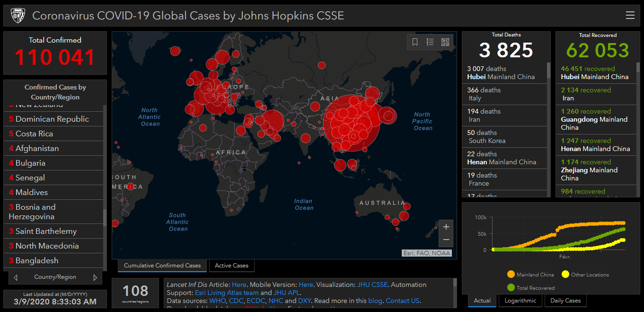Switch to Active Cases map tab

(232, 266)
